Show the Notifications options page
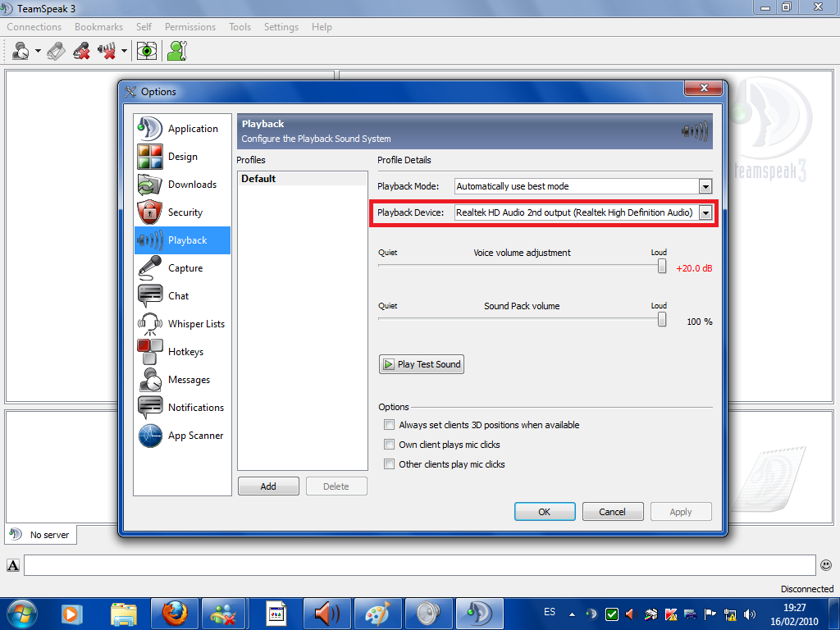The width and height of the screenshot is (840, 630). coord(182,407)
